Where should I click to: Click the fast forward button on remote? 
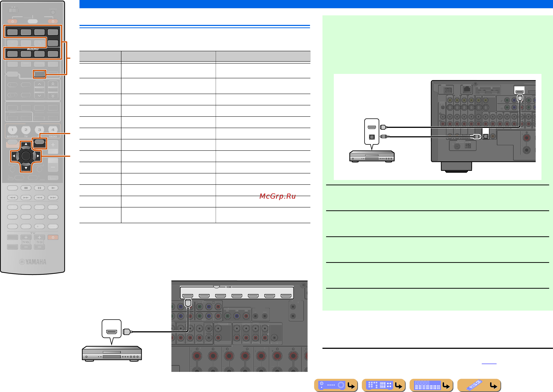click(26, 198)
